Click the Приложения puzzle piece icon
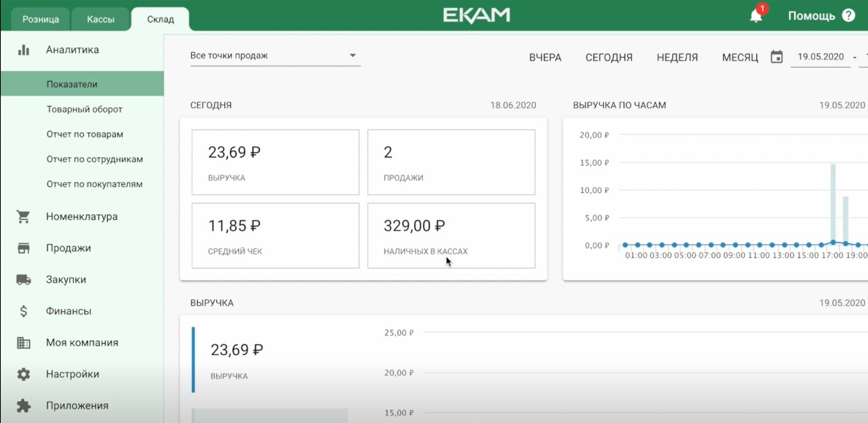Image resolution: width=868 pixels, height=423 pixels. (x=24, y=405)
